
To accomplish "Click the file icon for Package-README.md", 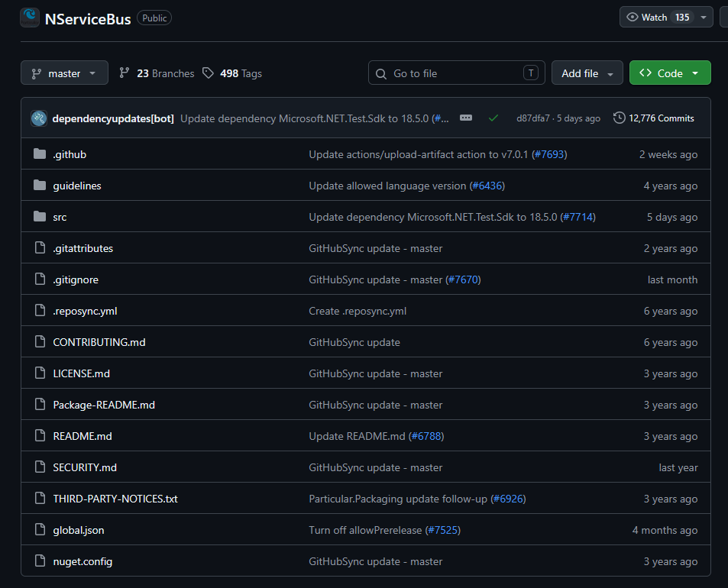I will [x=40, y=404].
